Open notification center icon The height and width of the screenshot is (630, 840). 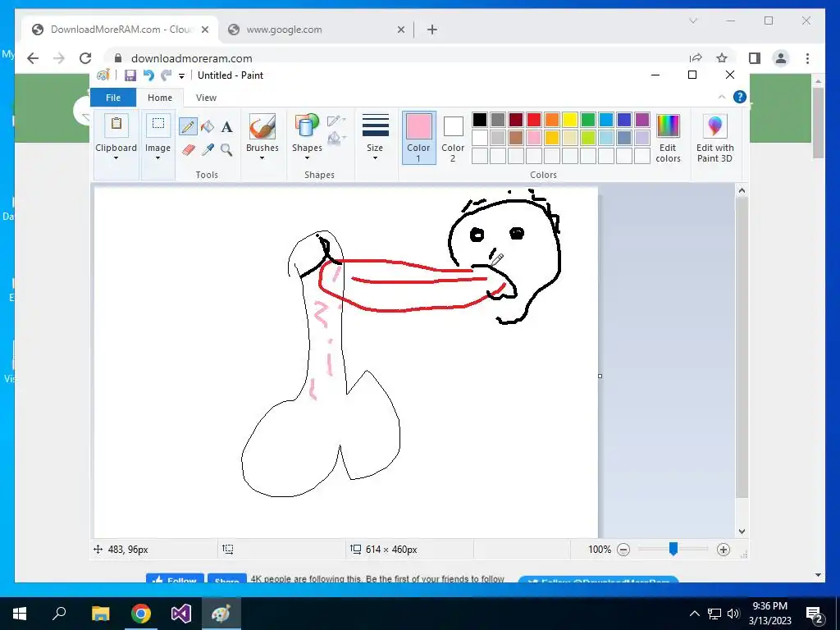[x=815, y=614]
